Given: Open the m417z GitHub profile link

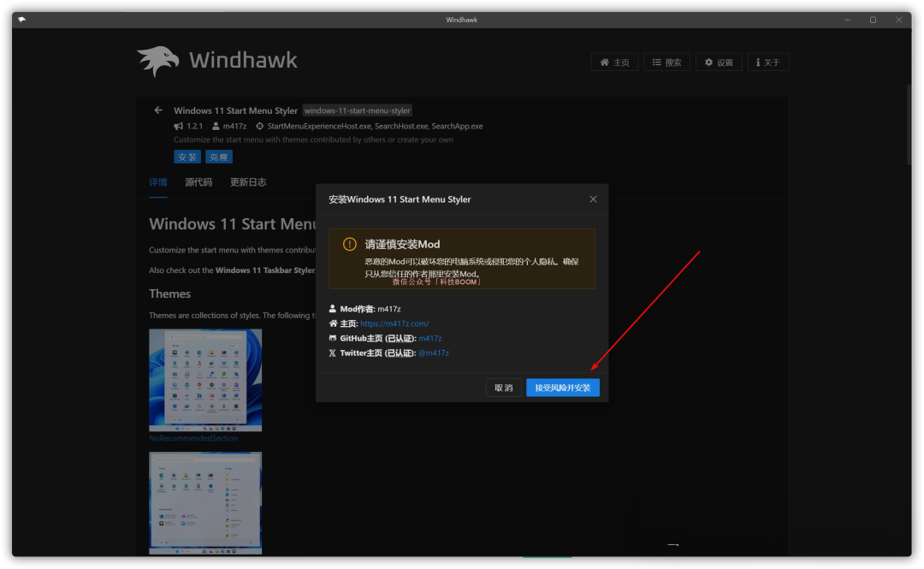Looking at the screenshot, I should tap(429, 338).
